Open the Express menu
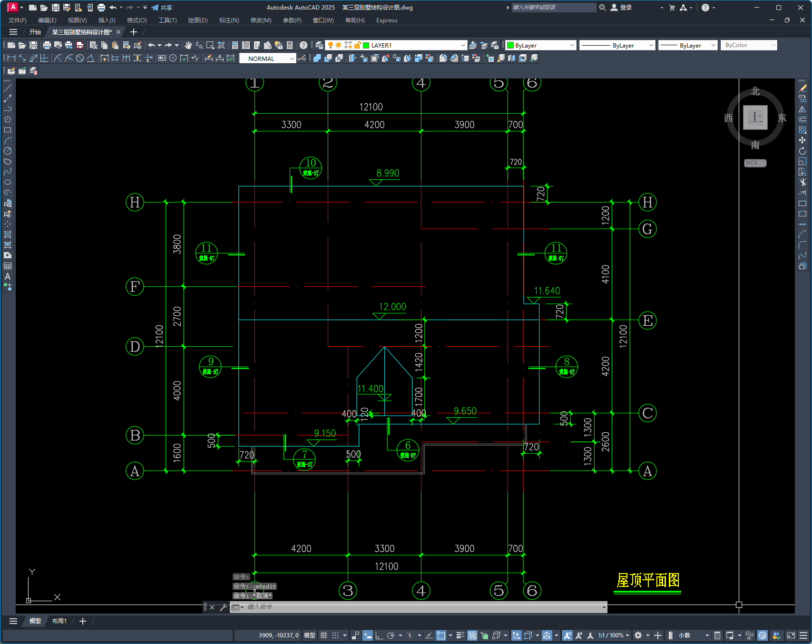The image size is (812, 644). [387, 20]
